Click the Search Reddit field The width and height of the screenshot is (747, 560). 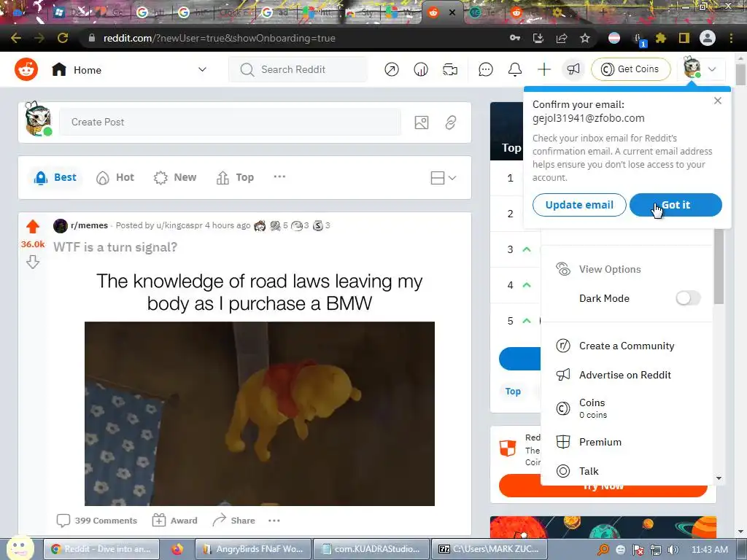298,69
